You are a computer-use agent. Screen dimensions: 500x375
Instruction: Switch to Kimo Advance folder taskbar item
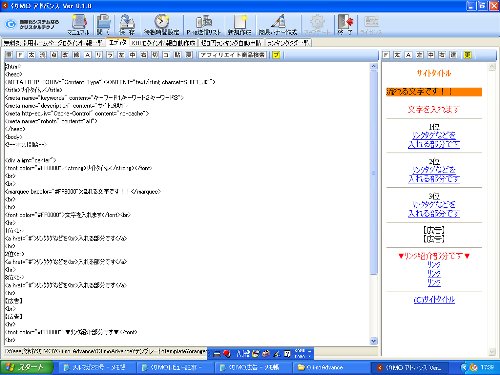[x=331, y=367]
